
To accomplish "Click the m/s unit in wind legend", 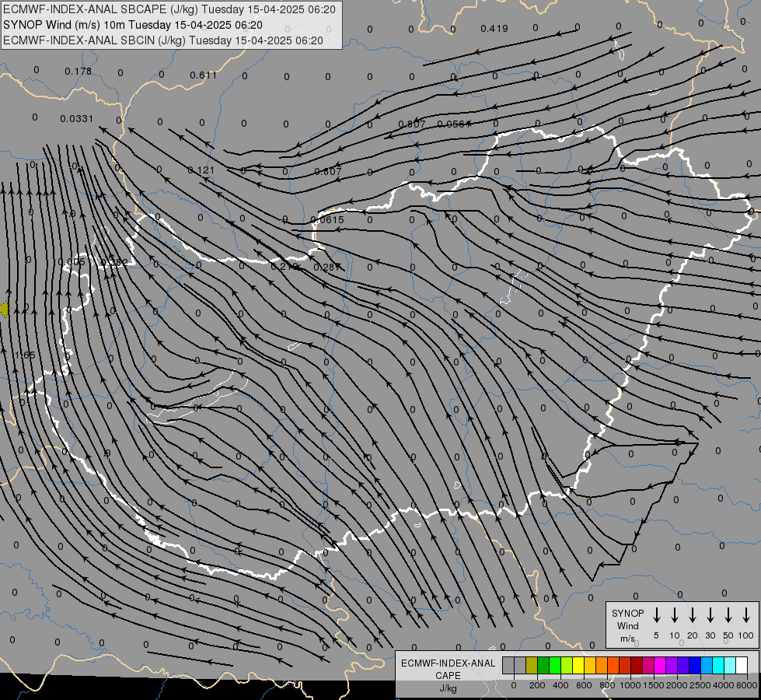I will 627,639.
